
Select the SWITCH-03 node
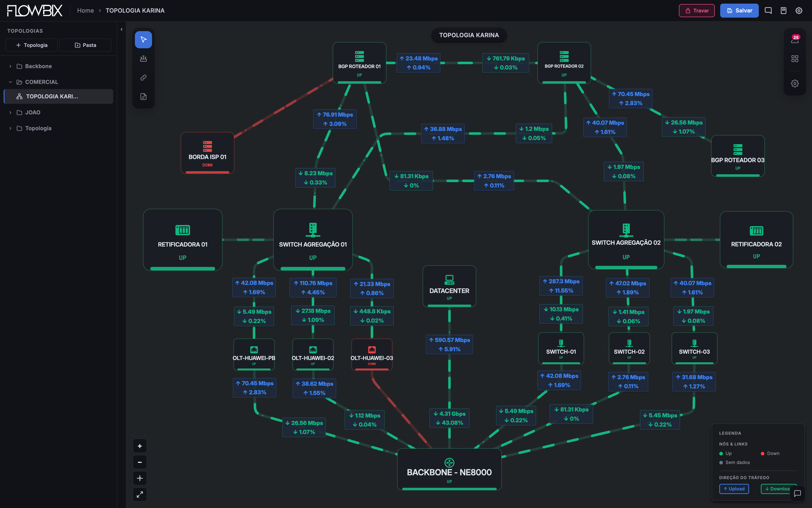pyautogui.click(x=694, y=349)
